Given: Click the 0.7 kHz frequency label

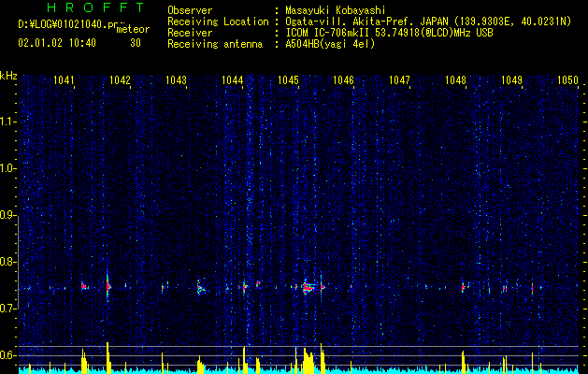Looking at the screenshot, I should tap(7, 309).
